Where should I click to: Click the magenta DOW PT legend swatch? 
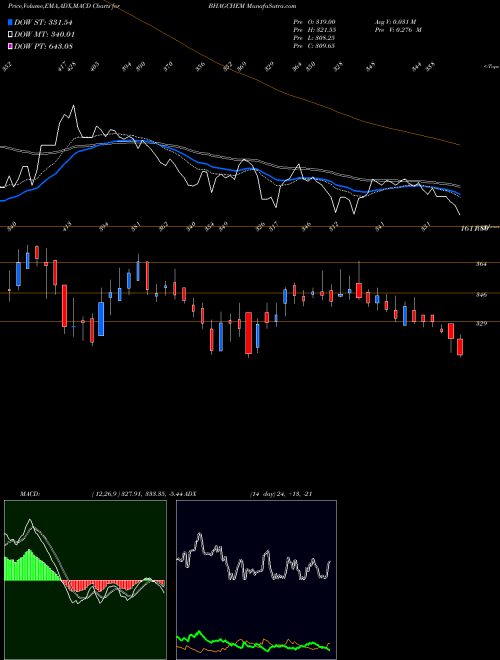10,46
